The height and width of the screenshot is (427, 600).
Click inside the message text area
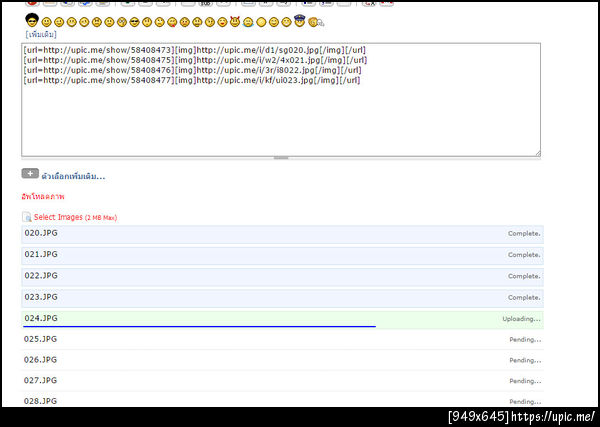281,100
